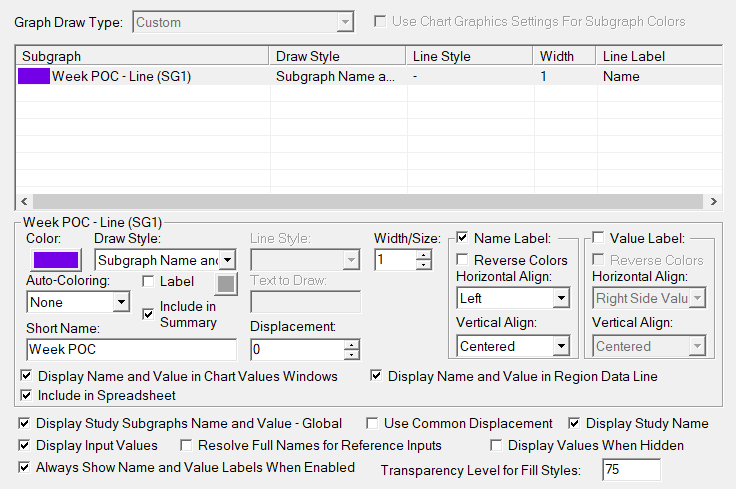The height and width of the screenshot is (489, 736).
Task: Select the Week POC - Line subgraph row
Action: 140,76
